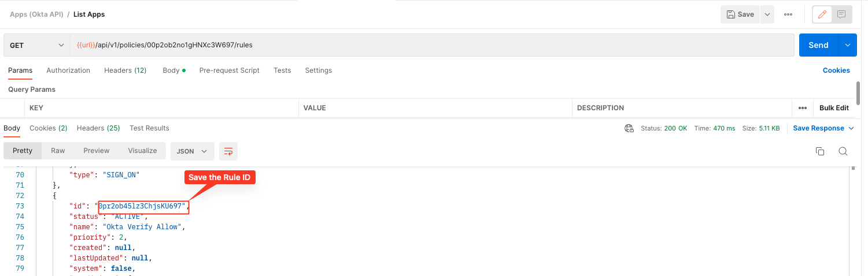Open the Cookies link

(x=836, y=70)
